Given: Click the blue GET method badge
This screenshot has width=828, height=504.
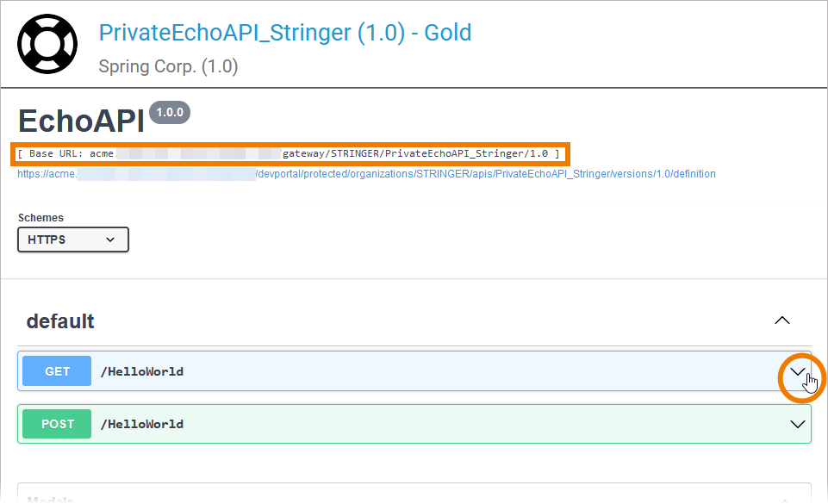Looking at the screenshot, I should [x=57, y=371].
